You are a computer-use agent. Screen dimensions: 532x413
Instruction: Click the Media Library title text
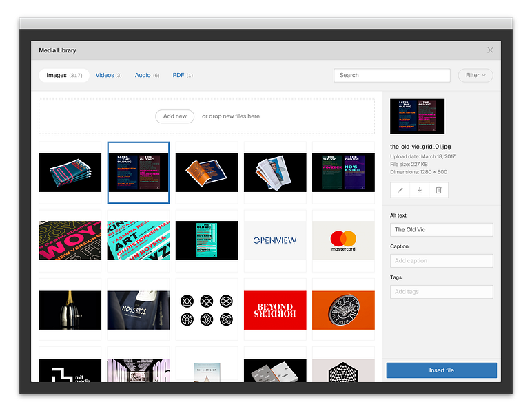(57, 50)
